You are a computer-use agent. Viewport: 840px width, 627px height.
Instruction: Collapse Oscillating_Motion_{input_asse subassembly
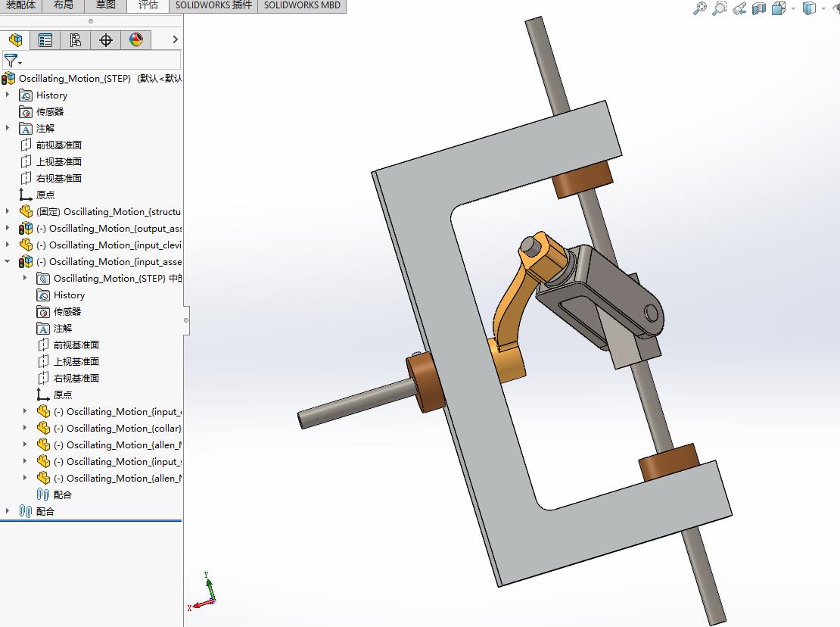pyautogui.click(x=8, y=261)
